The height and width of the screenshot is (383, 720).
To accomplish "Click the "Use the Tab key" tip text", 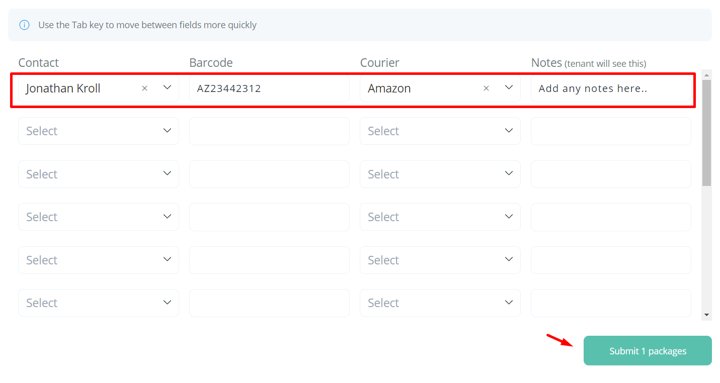I will [x=147, y=25].
